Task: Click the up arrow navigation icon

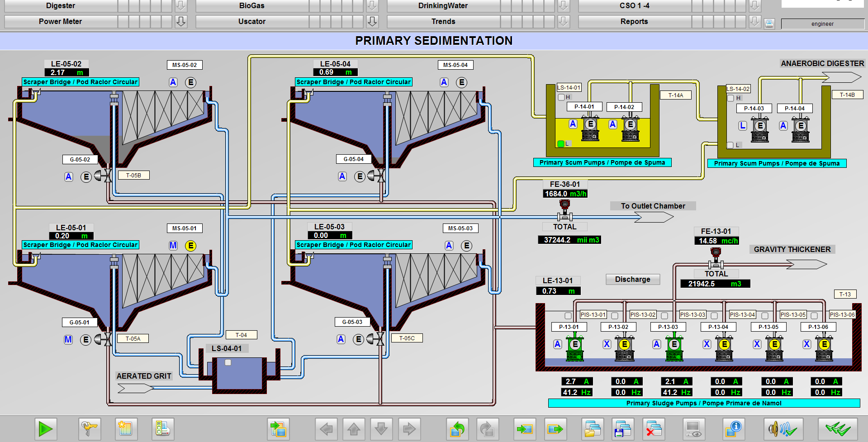Action: [354, 428]
